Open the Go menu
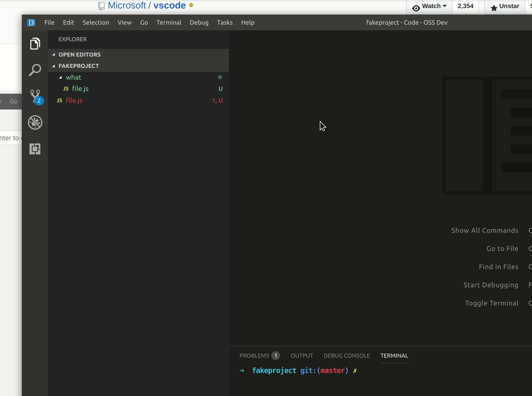Image resolution: width=532 pixels, height=396 pixels. pyautogui.click(x=144, y=23)
